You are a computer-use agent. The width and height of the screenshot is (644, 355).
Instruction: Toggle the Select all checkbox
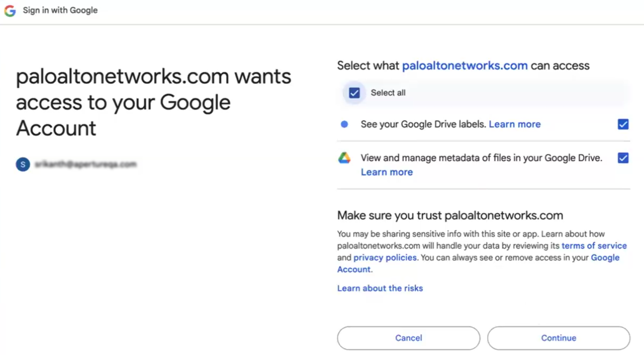[354, 93]
